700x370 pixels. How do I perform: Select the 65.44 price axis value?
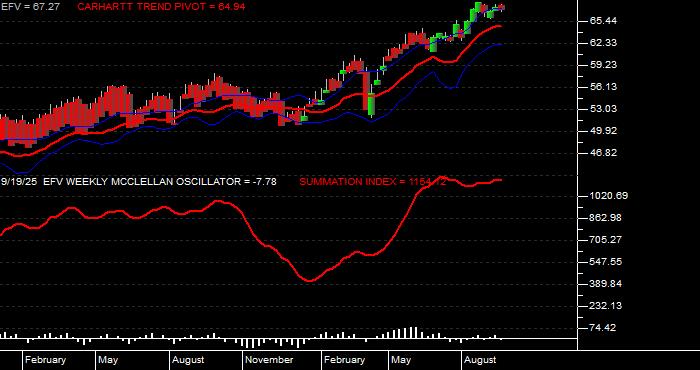click(x=603, y=21)
